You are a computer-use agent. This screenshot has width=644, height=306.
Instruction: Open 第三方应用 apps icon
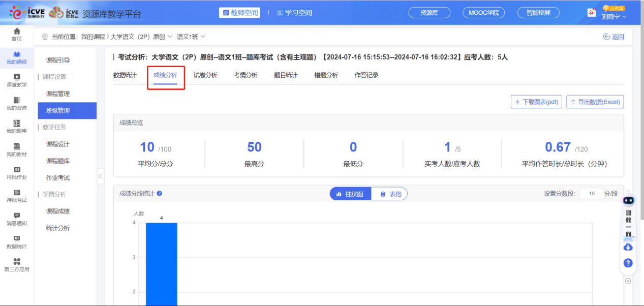17,265
